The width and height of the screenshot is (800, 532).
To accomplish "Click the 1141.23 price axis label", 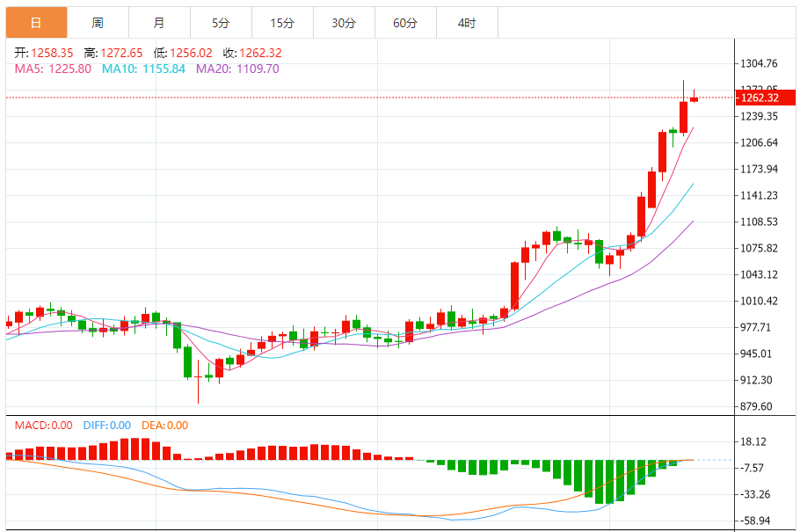I will coord(759,195).
